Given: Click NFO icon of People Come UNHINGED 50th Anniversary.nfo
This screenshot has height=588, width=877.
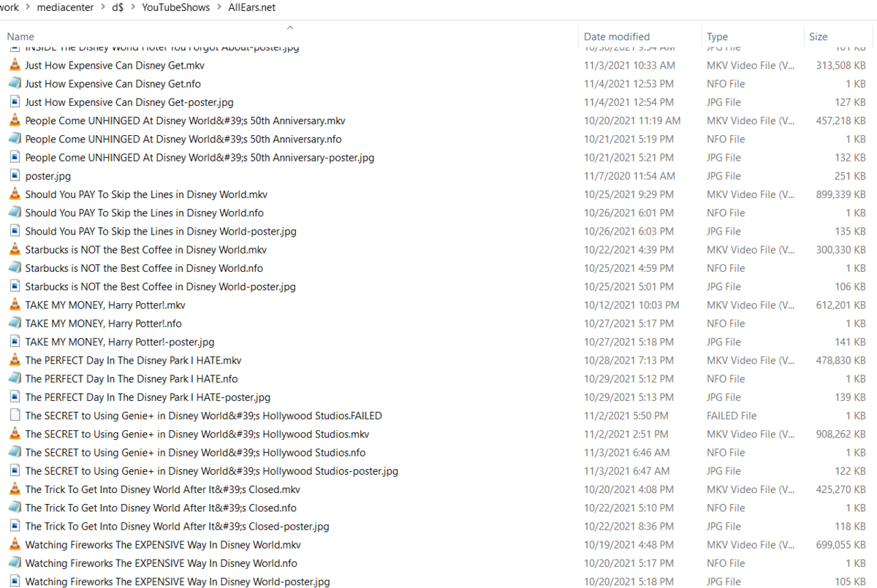Looking at the screenshot, I should 15,139.
